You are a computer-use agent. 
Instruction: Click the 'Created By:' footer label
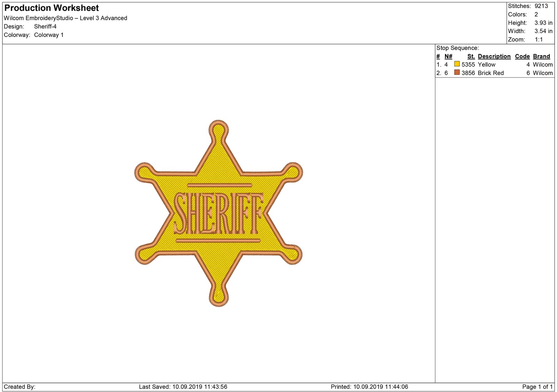[19, 387]
